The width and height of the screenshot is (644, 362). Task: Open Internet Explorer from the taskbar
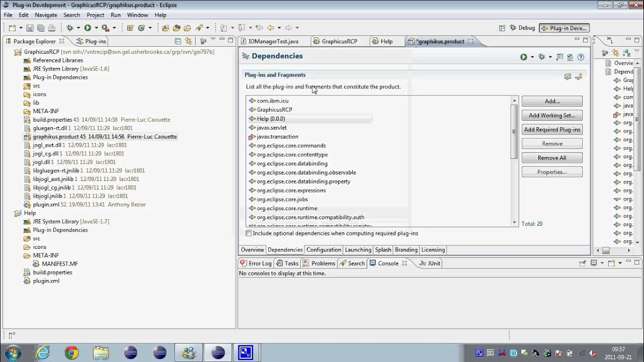43,352
